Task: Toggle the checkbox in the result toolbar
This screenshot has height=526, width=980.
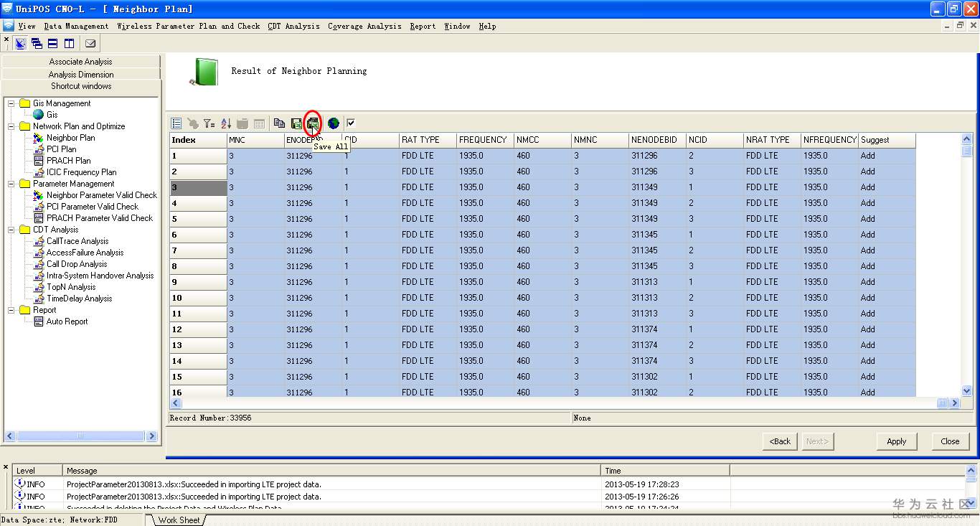Action: [351, 123]
